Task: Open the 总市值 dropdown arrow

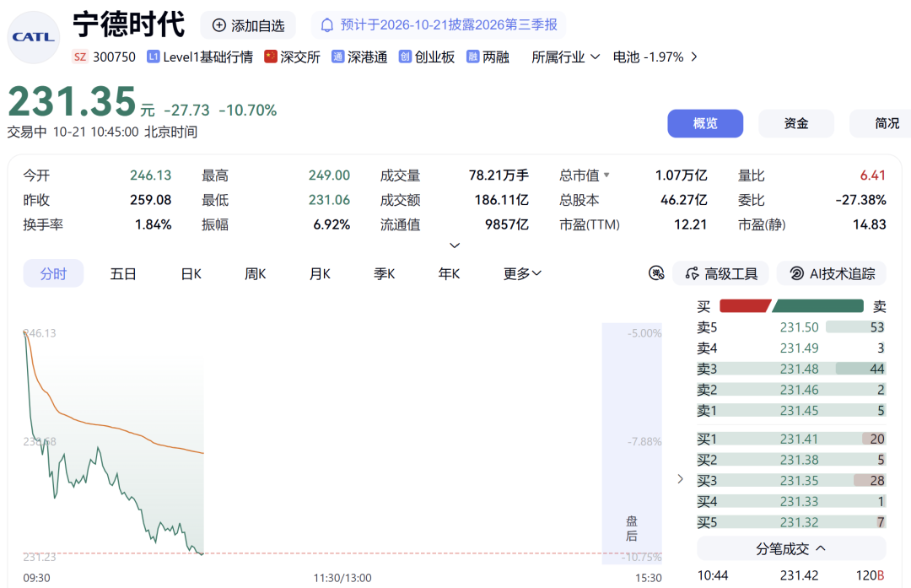Action: [x=606, y=175]
